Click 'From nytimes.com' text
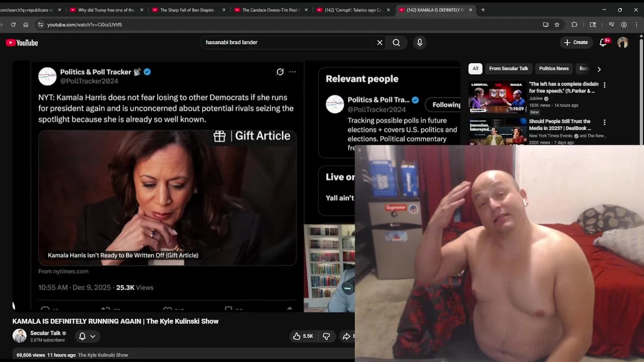644x362 pixels. click(x=63, y=271)
